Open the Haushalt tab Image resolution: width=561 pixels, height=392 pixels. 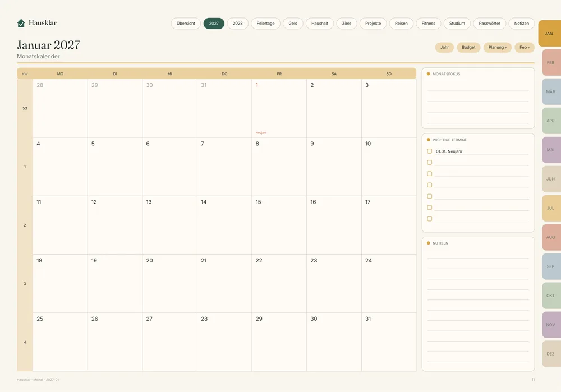[x=320, y=24]
